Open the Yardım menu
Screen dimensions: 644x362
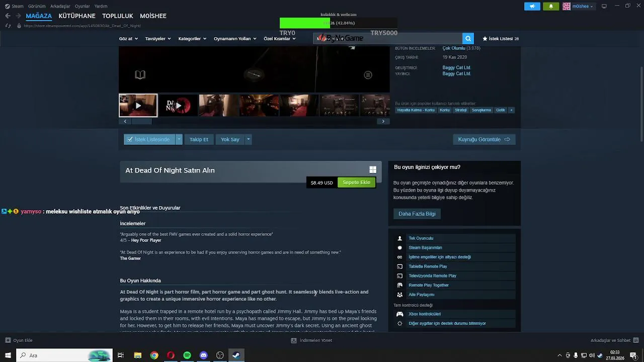pyautogui.click(x=101, y=6)
